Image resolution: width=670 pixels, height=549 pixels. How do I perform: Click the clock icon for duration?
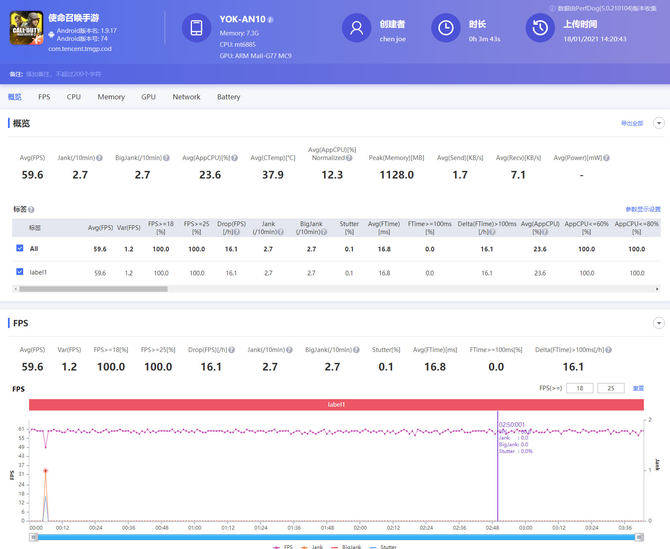pos(446,28)
